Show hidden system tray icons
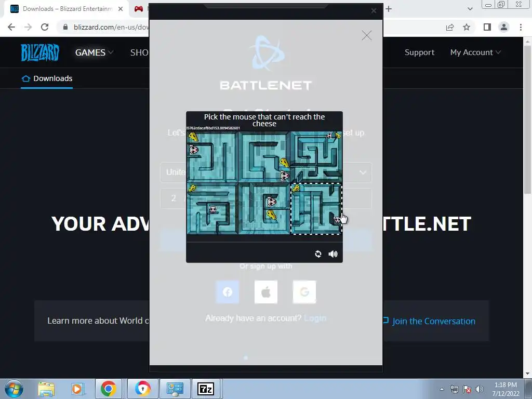Viewport: 532px width, 399px height. [442, 389]
